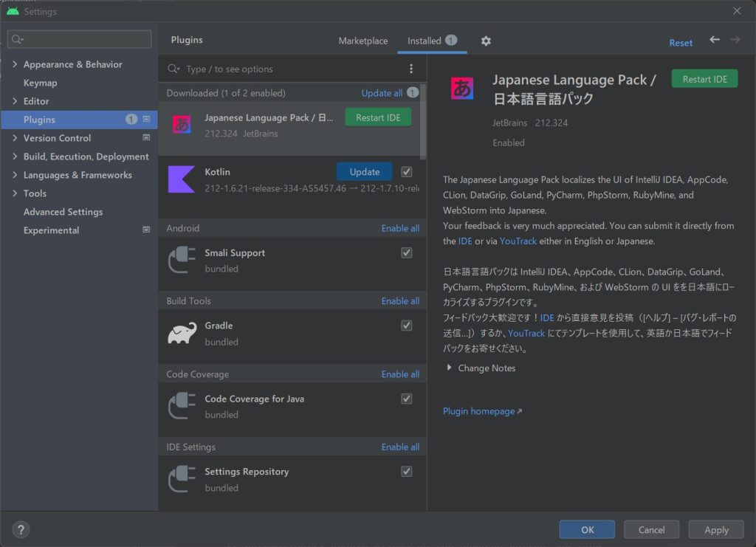
Task: Expand the Change Notes section
Action: pos(450,368)
